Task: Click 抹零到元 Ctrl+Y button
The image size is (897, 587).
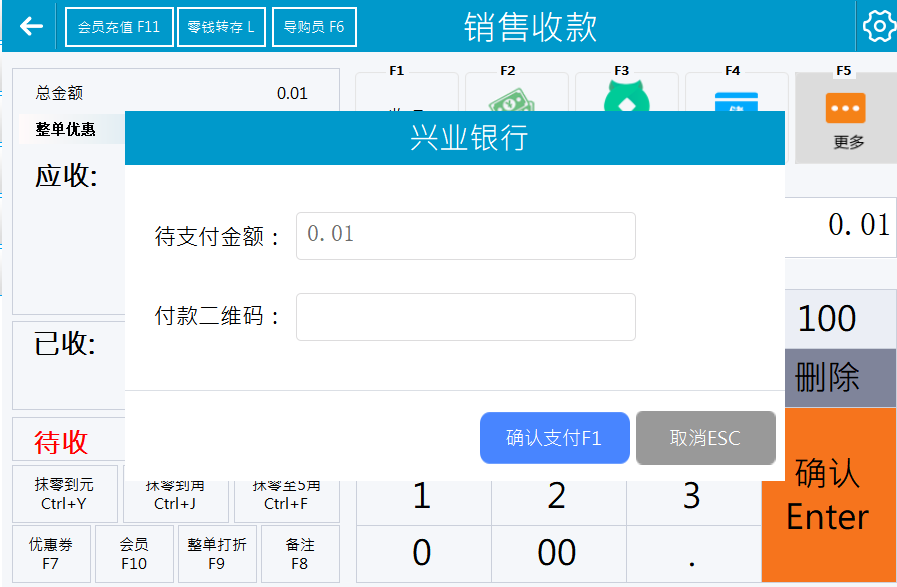Action: tap(64, 494)
